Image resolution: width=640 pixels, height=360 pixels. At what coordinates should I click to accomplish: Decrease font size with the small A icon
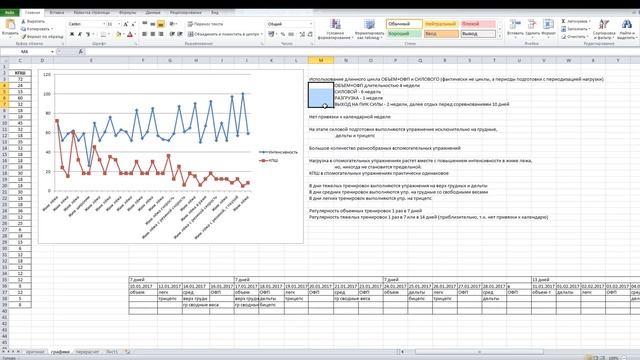(134, 24)
